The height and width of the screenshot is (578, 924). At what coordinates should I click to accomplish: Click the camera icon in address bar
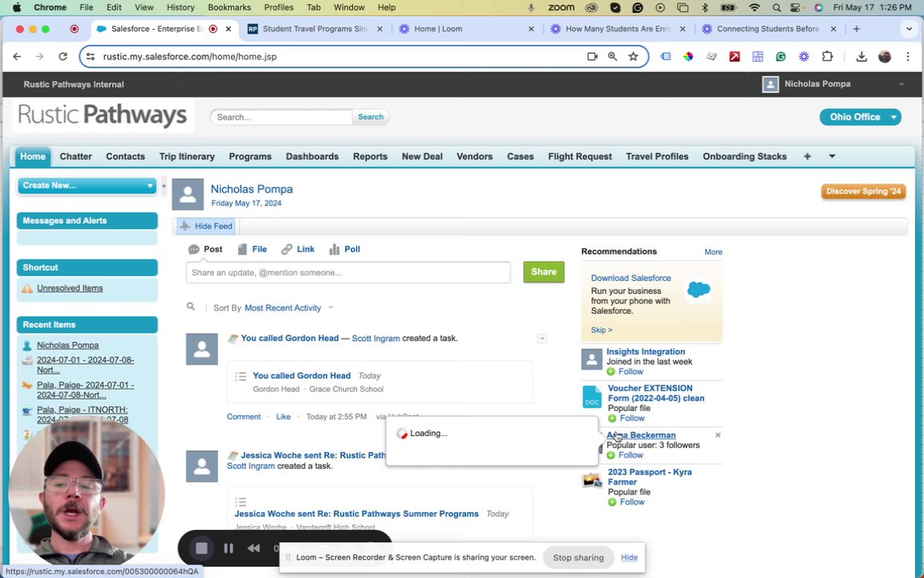(x=592, y=57)
